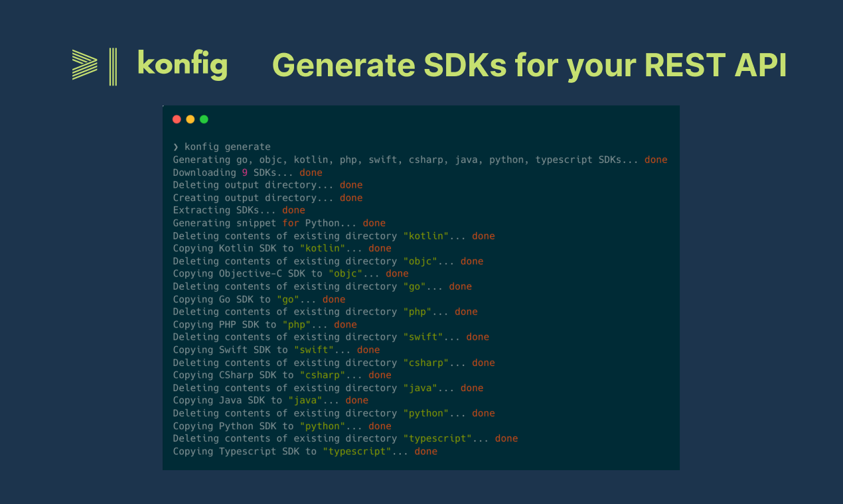Click the deleting existing directory "java" line

(328, 388)
